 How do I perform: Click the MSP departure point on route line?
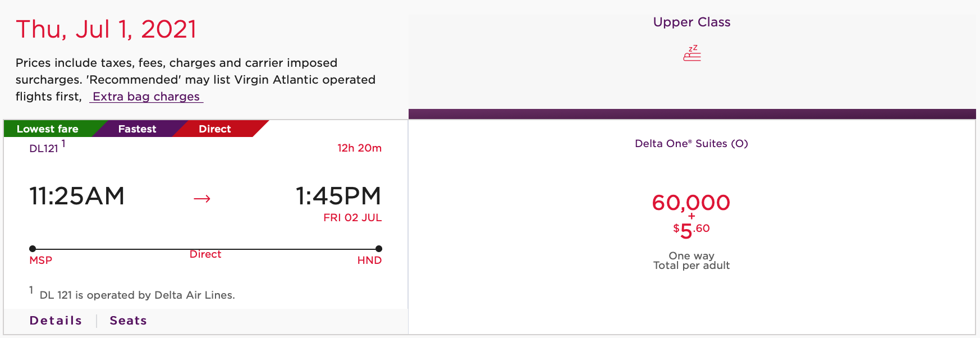coord(33,247)
